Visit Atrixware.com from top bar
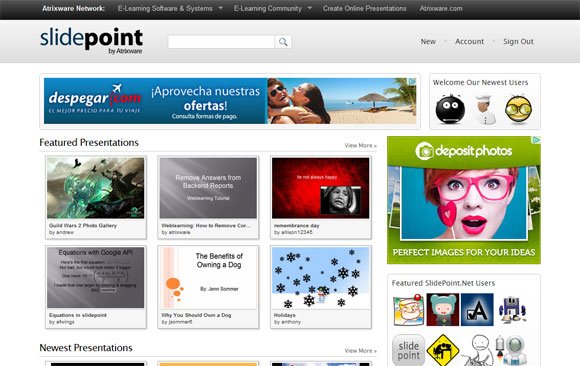580x366 pixels. (x=441, y=8)
